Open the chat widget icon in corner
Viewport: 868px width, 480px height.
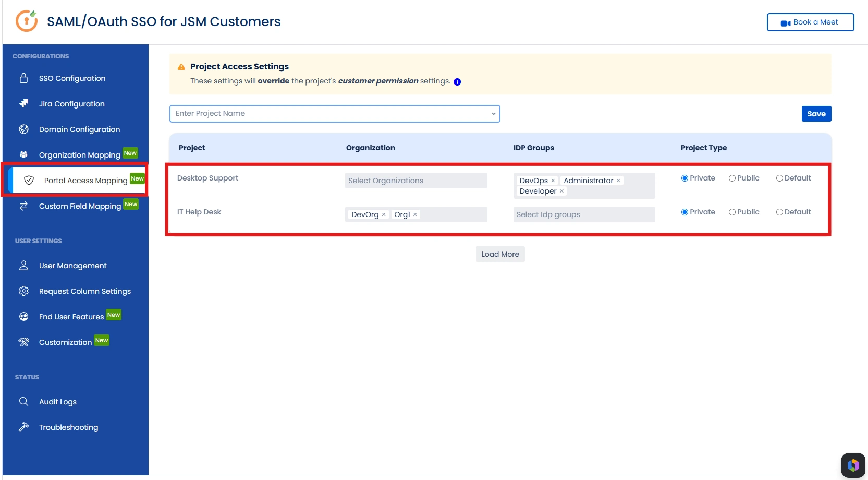pyautogui.click(x=853, y=465)
